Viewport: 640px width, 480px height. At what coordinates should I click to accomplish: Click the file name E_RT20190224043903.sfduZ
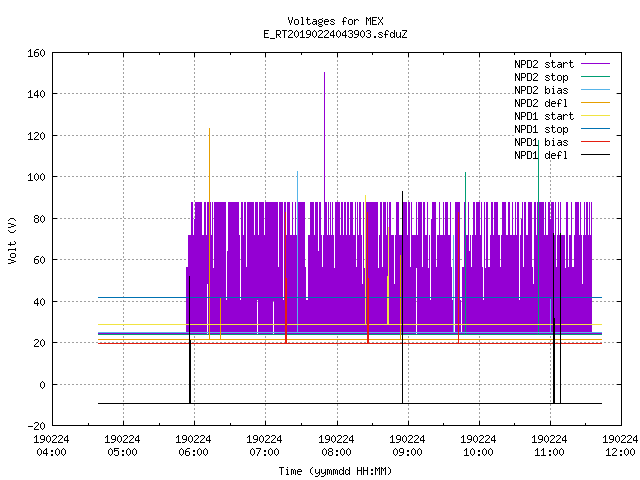click(x=335, y=34)
